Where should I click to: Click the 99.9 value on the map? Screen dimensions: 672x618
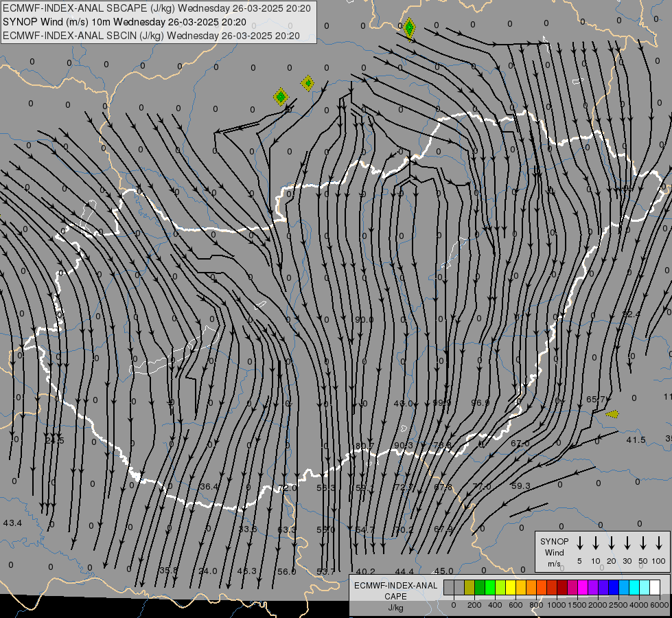[x=442, y=402]
